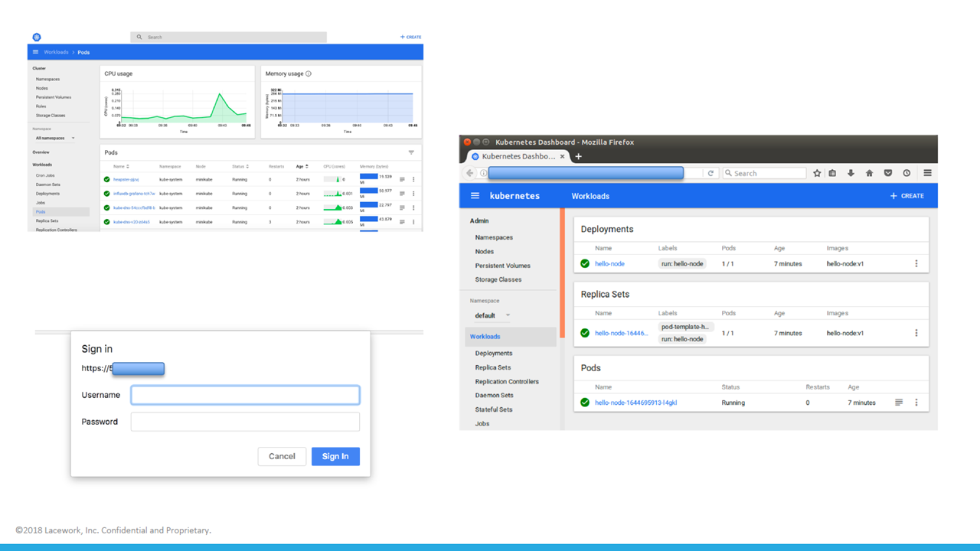The width and height of the screenshot is (980, 551).
Task: Open the hello-node-1644695913-l4gkl pod link
Action: click(636, 403)
